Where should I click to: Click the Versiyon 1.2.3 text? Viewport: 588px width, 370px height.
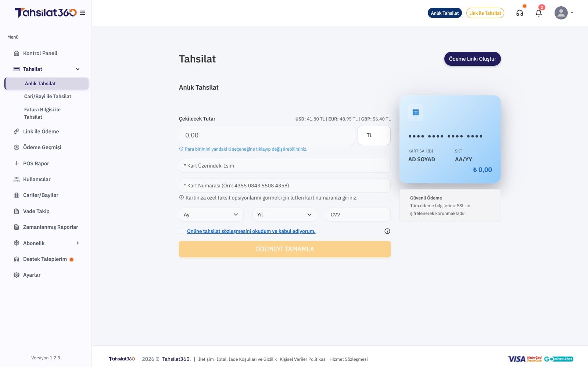click(46, 358)
